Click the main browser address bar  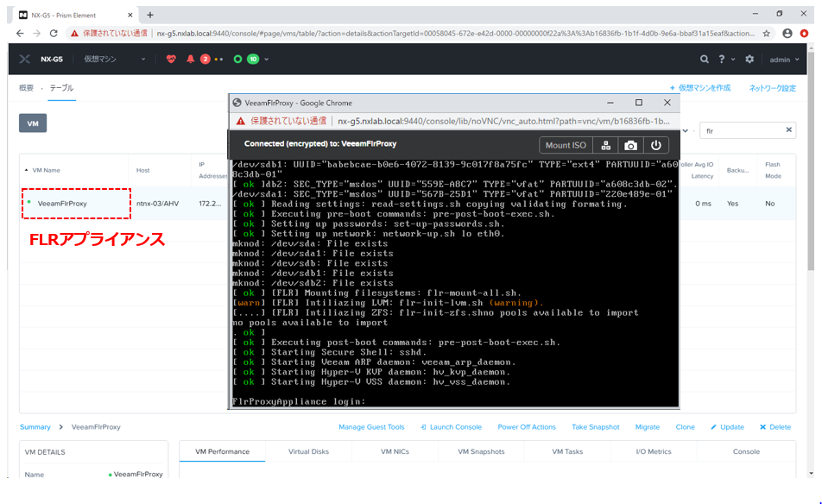tap(455, 33)
